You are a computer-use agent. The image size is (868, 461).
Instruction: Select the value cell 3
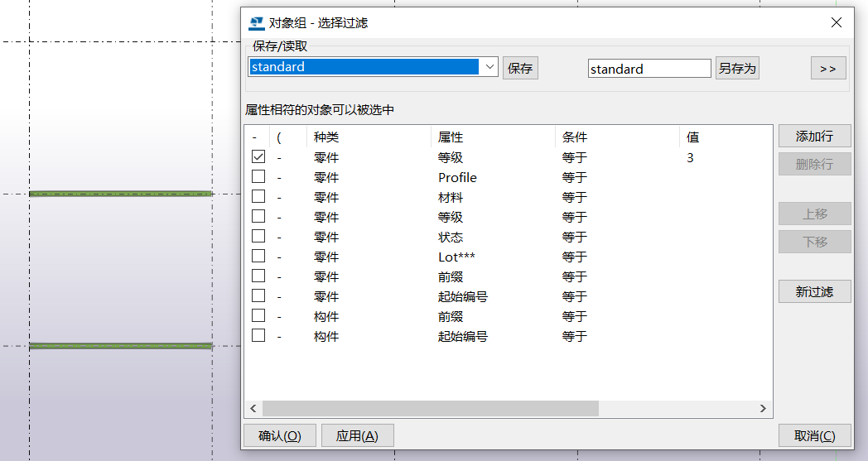[x=690, y=158]
